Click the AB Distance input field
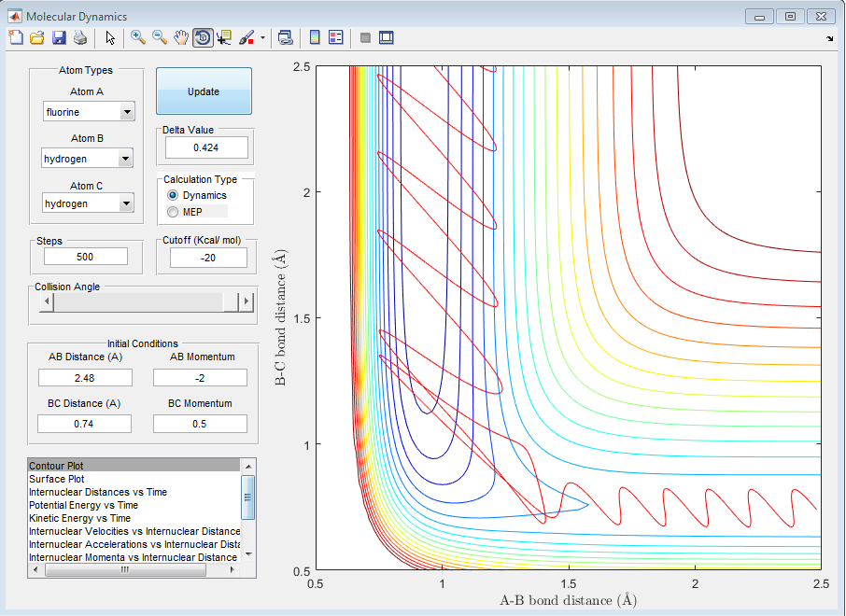Image resolution: width=846 pixels, height=616 pixels. [x=85, y=378]
